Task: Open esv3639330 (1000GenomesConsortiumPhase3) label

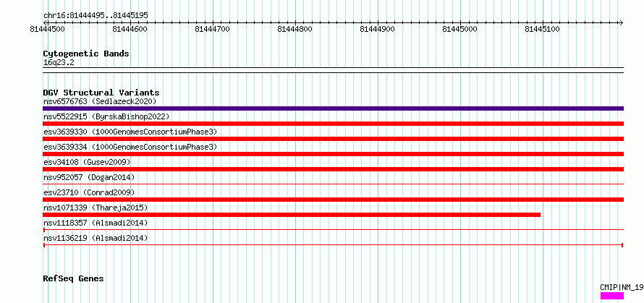Action: [x=130, y=132]
